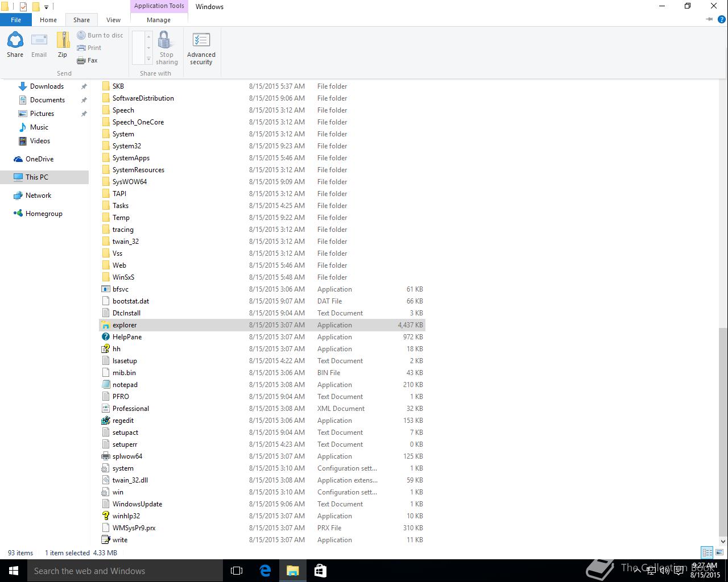Screen dimensions: 728x582
Task: Click the vertical scrollbar thumb of file list
Action: [x=723, y=432]
